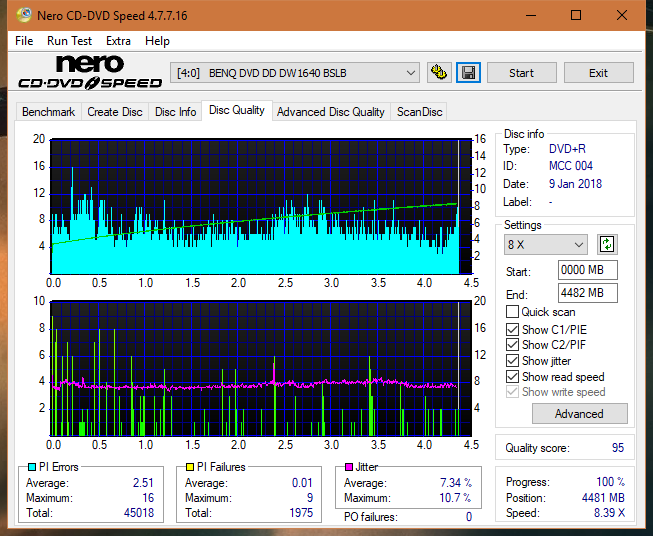The width and height of the screenshot is (653, 536).
Task: Click the yellow PI Failures legend swatch
Action: pyautogui.click(x=190, y=467)
